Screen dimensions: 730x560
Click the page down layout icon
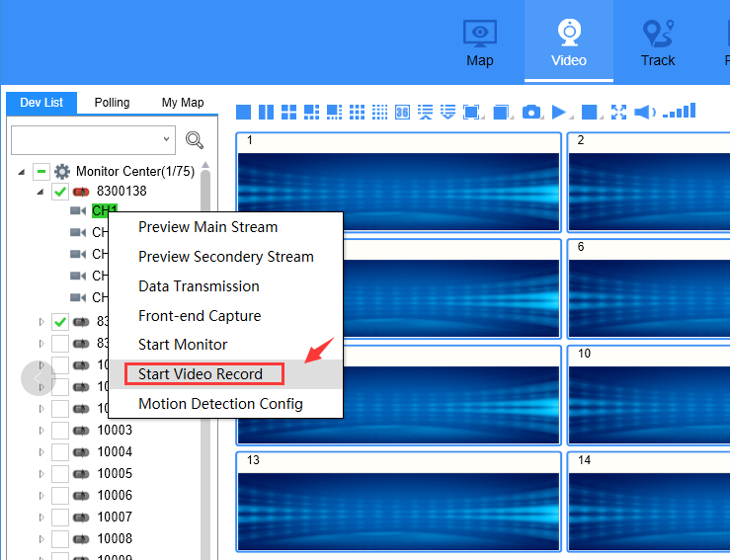[447, 113]
